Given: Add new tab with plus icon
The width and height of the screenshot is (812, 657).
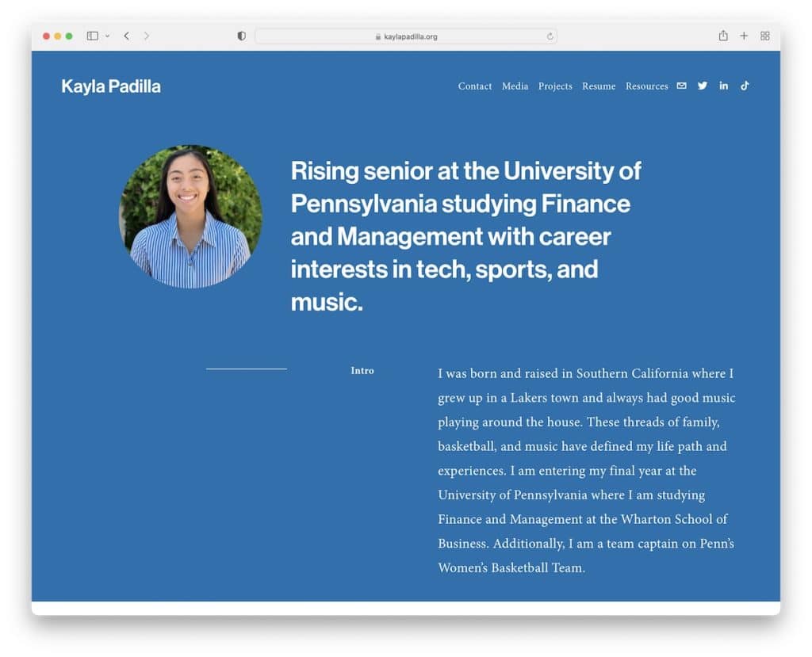Looking at the screenshot, I should click(744, 36).
